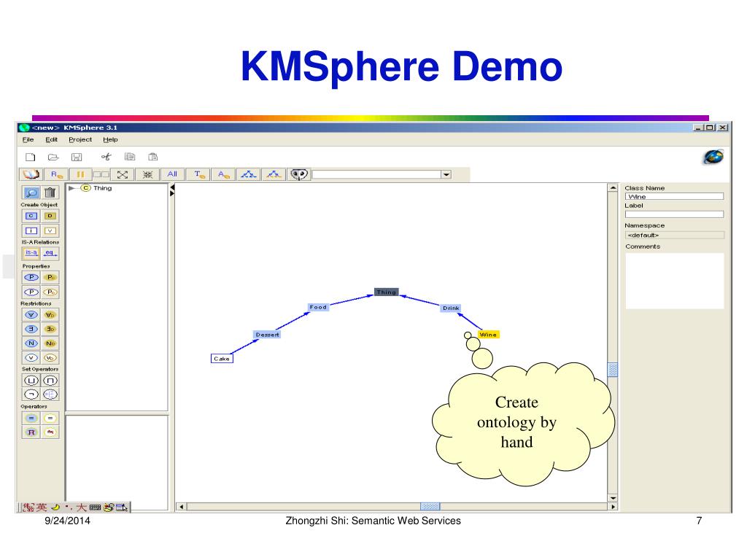Click the orange-lined tree layout button
The height and width of the screenshot is (560, 747).
(x=274, y=175)
